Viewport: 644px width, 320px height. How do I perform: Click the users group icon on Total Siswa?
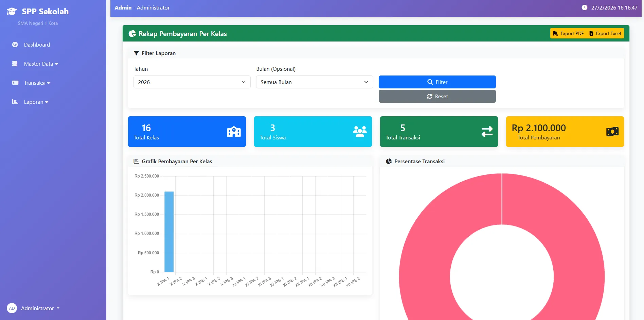(360, 132)
